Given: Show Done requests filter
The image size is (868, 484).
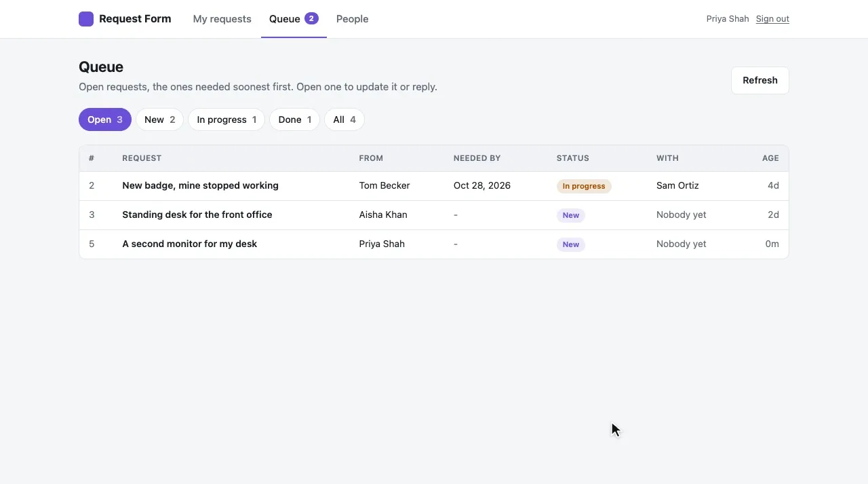Looking at the screenshot, I should (294, 119).
